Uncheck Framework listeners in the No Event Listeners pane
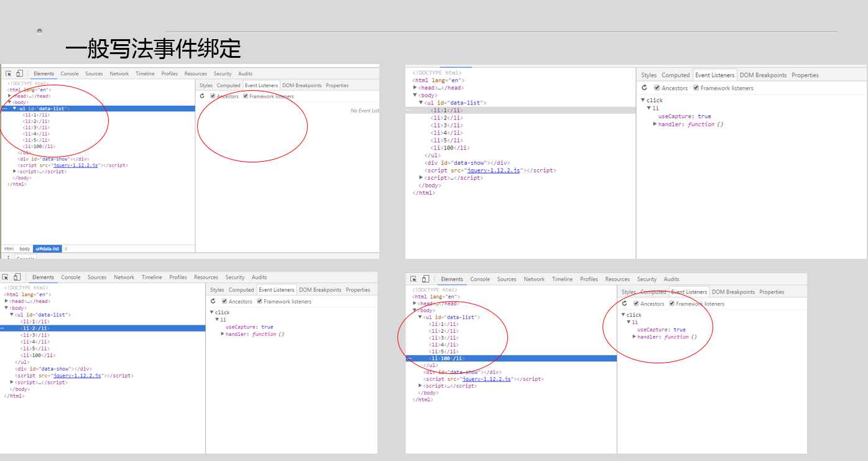 point(246,96)
